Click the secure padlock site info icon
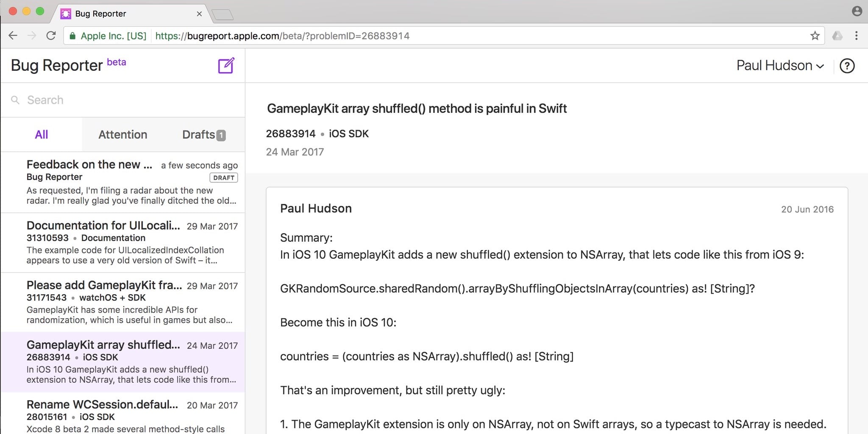The image size is (868, 434). (x=73, y=36)
